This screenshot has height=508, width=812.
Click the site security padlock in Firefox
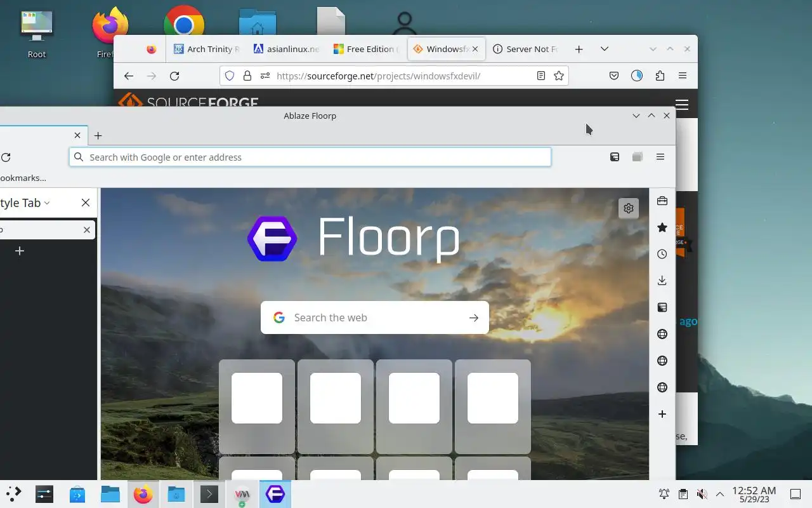pyautogui.click(x=247, y=76)
